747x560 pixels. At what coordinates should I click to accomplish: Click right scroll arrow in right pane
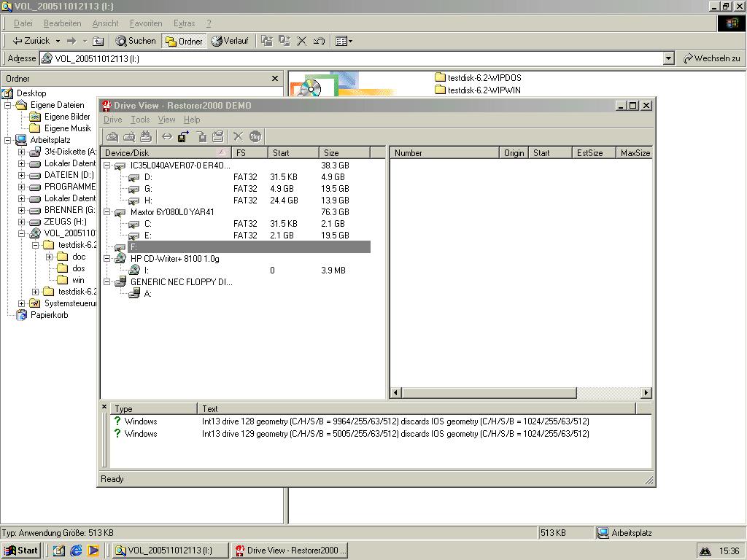click(646, 393)
